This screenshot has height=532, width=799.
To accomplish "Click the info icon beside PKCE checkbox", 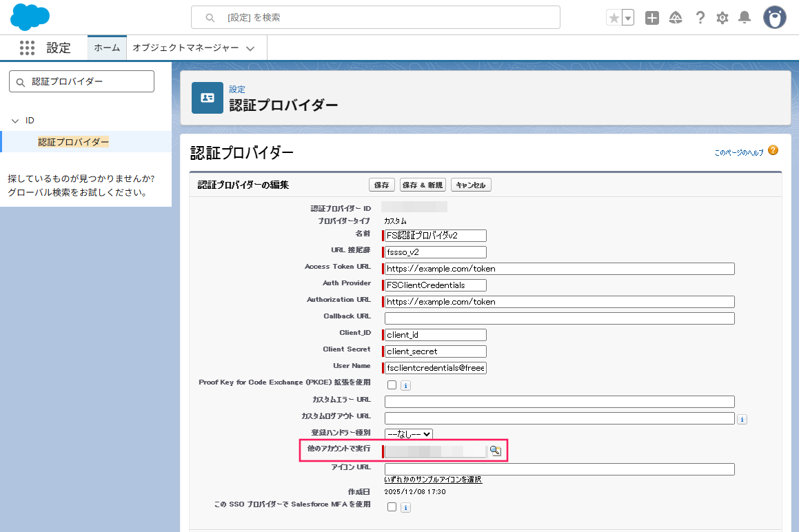I will pos(405,386).
